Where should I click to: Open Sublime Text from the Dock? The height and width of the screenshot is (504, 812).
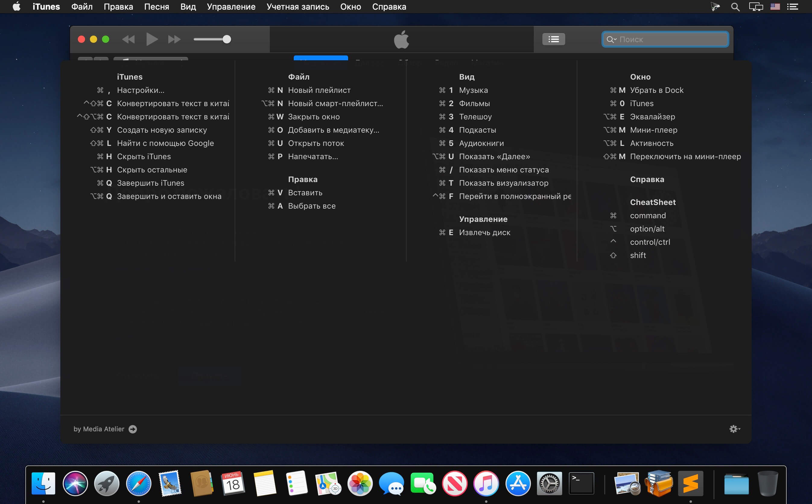pos(691,483)
